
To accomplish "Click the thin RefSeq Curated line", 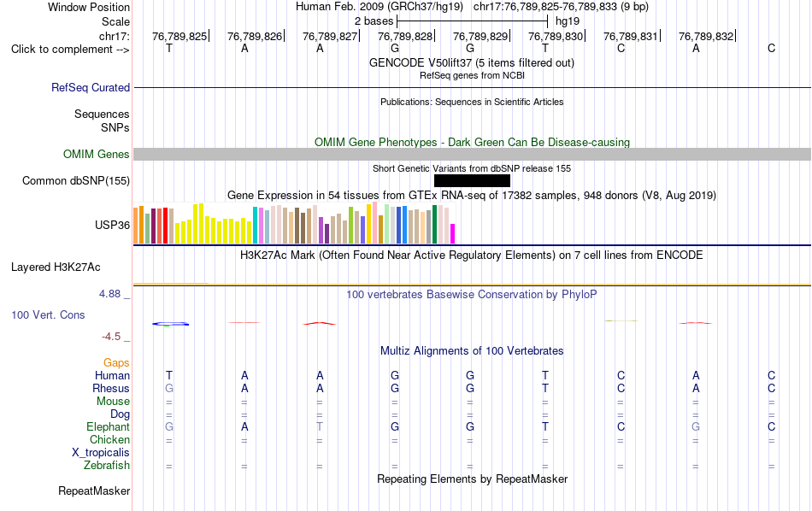I will point(472,87).
